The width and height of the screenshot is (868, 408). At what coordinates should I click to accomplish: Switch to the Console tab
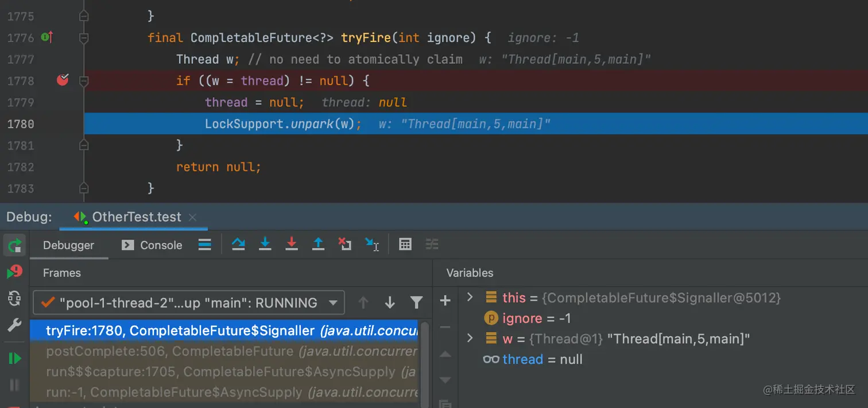point(152,245)
